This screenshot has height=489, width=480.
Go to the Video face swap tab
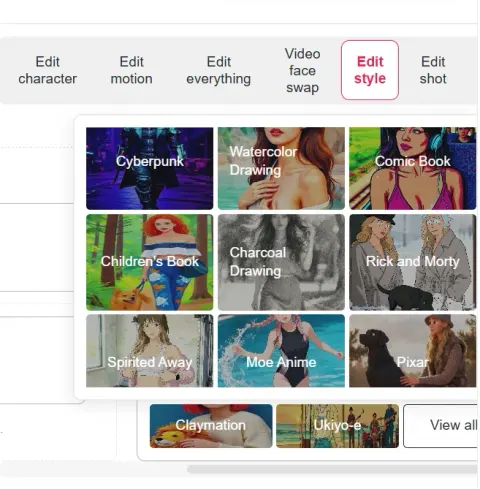303,70
